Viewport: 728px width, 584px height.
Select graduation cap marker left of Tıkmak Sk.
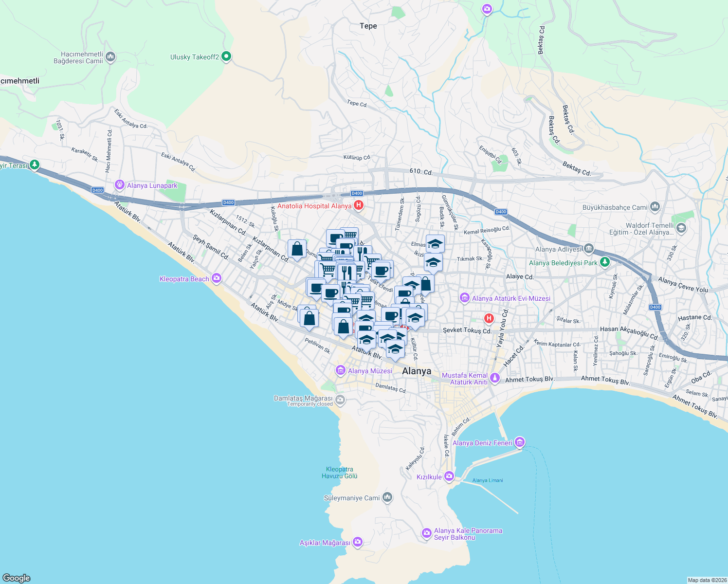click(x=433, y=263)
